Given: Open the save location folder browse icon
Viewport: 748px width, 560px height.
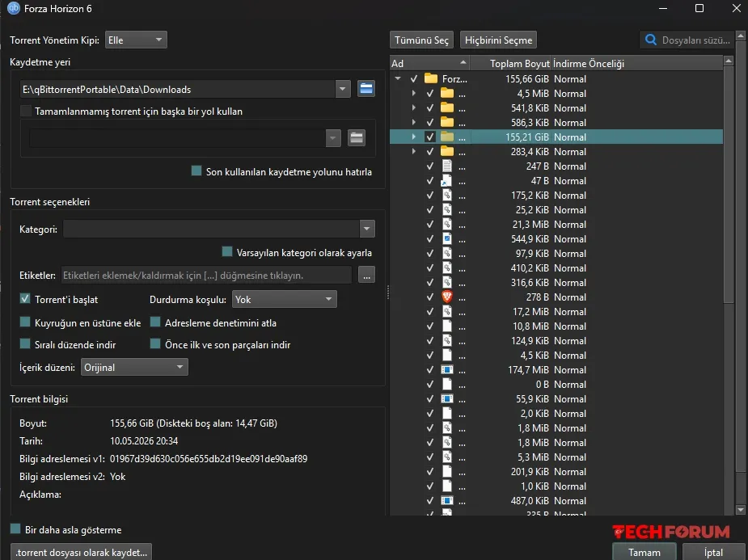Looking at the screenshot, I should point(366,89).
